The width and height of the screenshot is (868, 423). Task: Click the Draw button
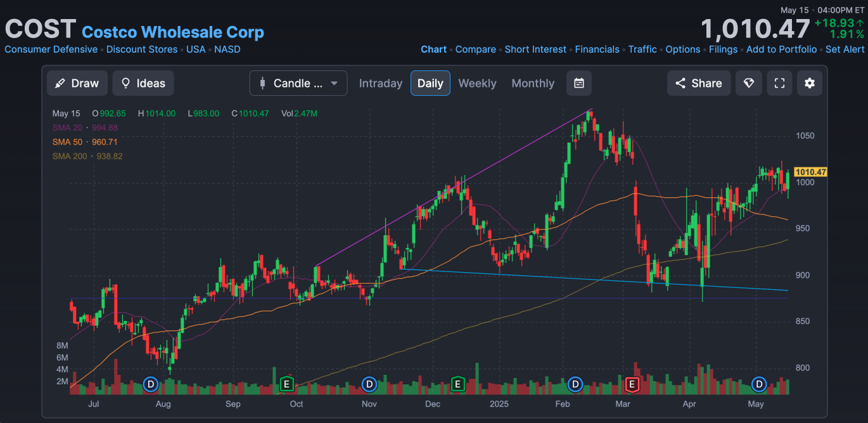77,83
